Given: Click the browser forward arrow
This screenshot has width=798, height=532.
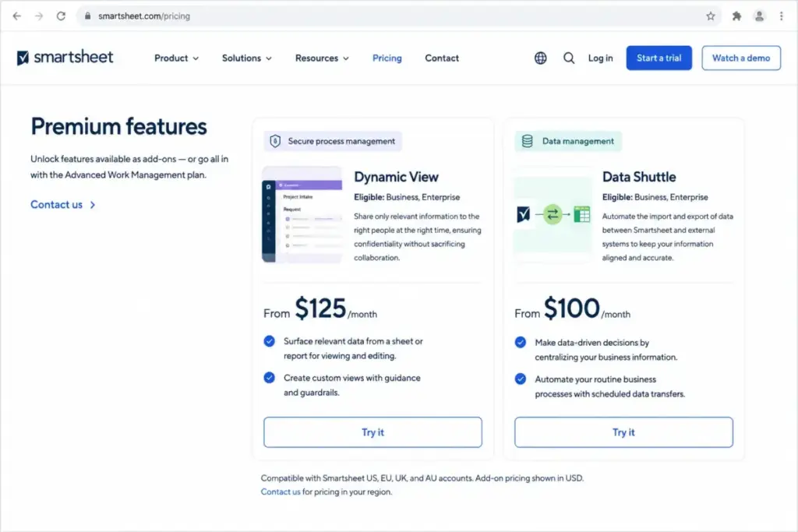Looking at the screenshot, I should pyautogui.click(x=39, y=16).
